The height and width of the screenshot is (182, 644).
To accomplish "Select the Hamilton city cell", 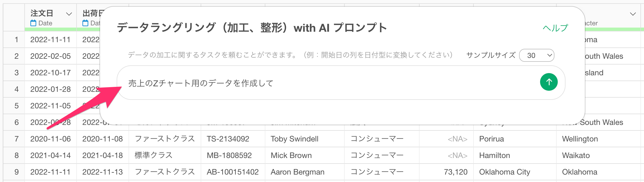I will point(515,155).
